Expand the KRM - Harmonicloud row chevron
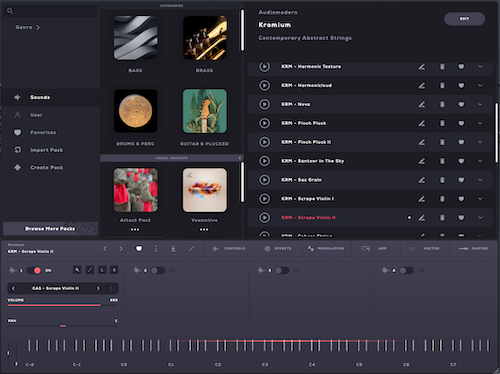This screenshot has height=374, width=500. click(x=480, y=86)
